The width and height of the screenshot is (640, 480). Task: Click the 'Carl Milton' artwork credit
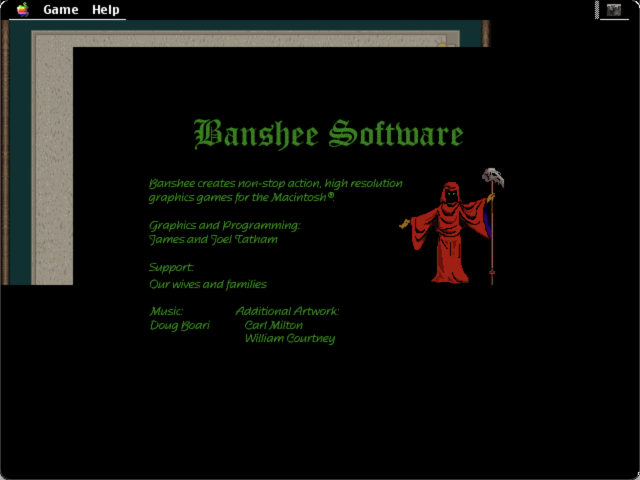pyautogui.click(x=274, y=325)
